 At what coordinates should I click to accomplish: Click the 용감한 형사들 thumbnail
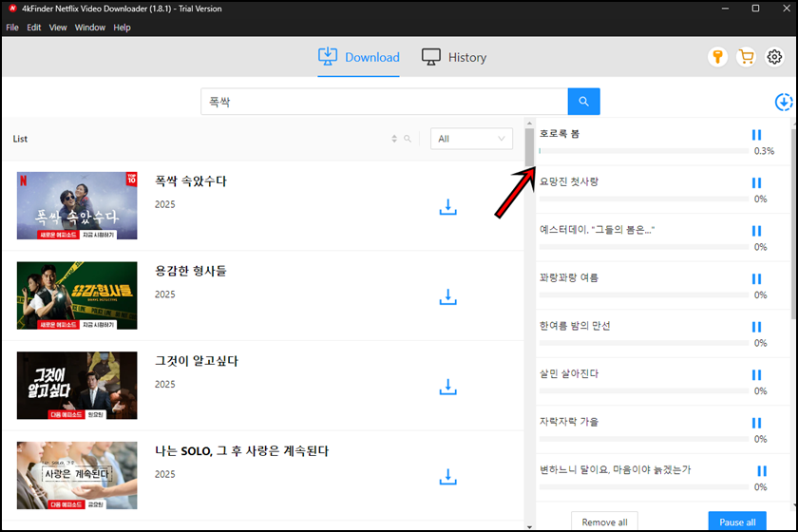[x=77, y=295]
